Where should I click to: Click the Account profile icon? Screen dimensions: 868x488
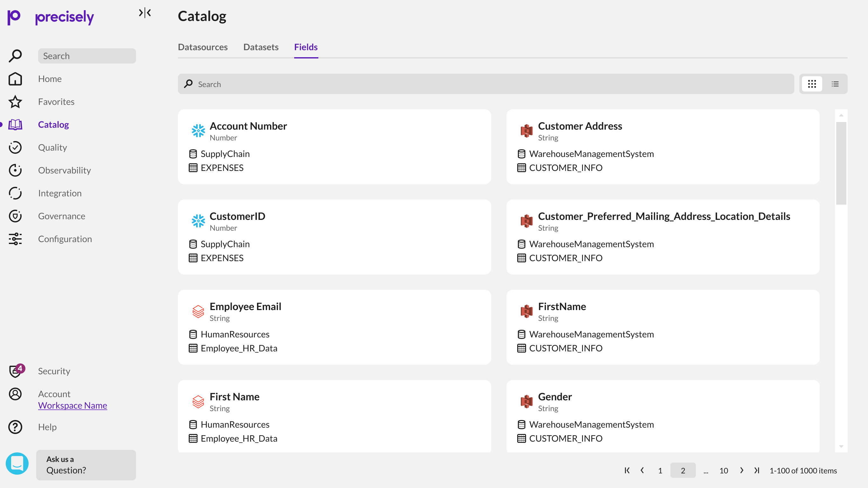[15, 394]
